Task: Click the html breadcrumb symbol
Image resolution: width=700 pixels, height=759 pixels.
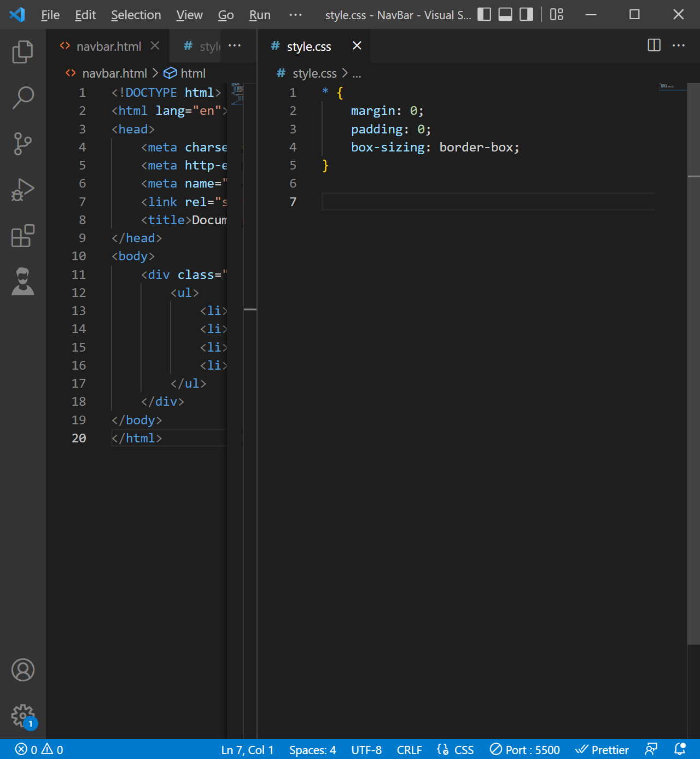Action: pyautogui.click(x=193, y=73)
